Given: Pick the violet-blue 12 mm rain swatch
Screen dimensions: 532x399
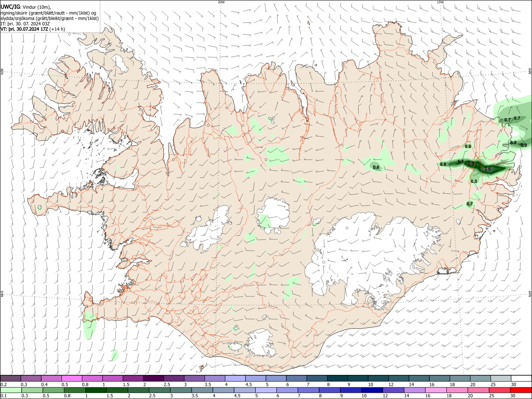Looking at the screenshot, I should coord(393,390).
